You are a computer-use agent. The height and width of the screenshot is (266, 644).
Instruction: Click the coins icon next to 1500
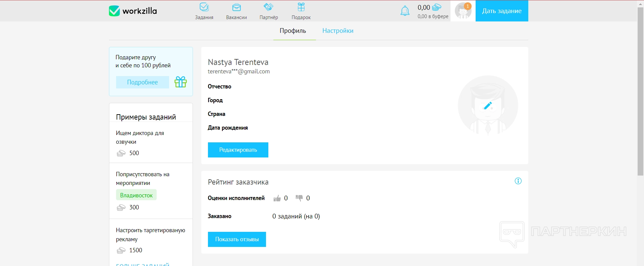pyautogui.click(x=121, y=250)
